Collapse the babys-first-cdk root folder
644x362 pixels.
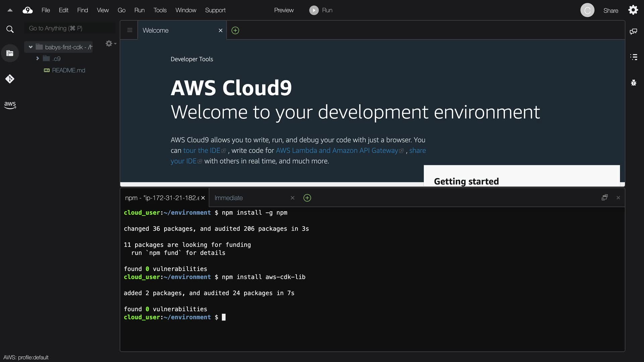[x=31, y=47]
